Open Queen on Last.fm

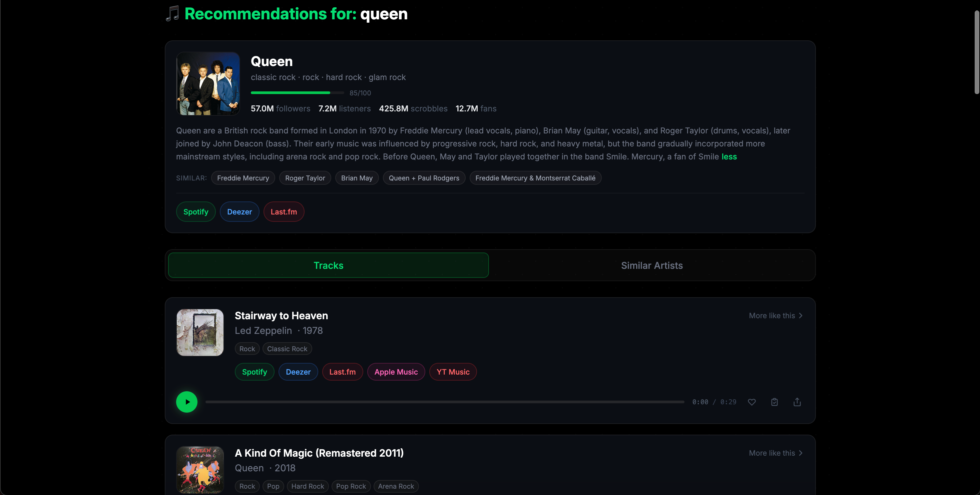tap(284, 211)
